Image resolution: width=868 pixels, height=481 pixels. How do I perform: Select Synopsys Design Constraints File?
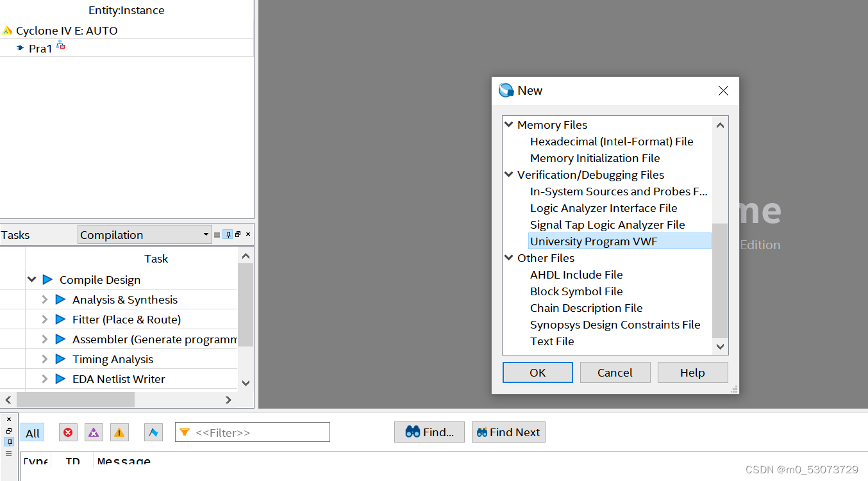coord(615,325)
